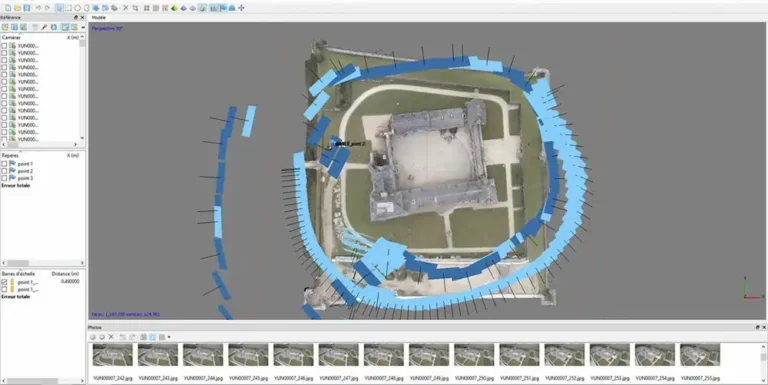Show the solid model purple pyramid icon
This screenshot has height=385, width=768.
pyautogui.click(x=184, y=8)
